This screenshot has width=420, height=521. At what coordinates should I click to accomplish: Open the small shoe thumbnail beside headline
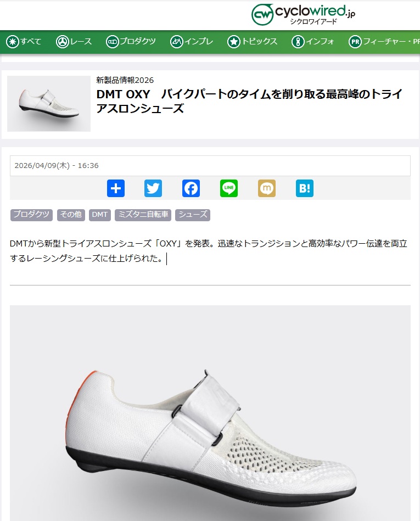click(x=49, y=104)
